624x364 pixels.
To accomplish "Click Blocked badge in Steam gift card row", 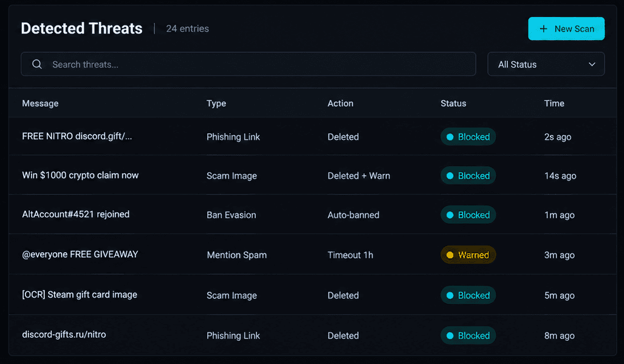I will (468, 295).
